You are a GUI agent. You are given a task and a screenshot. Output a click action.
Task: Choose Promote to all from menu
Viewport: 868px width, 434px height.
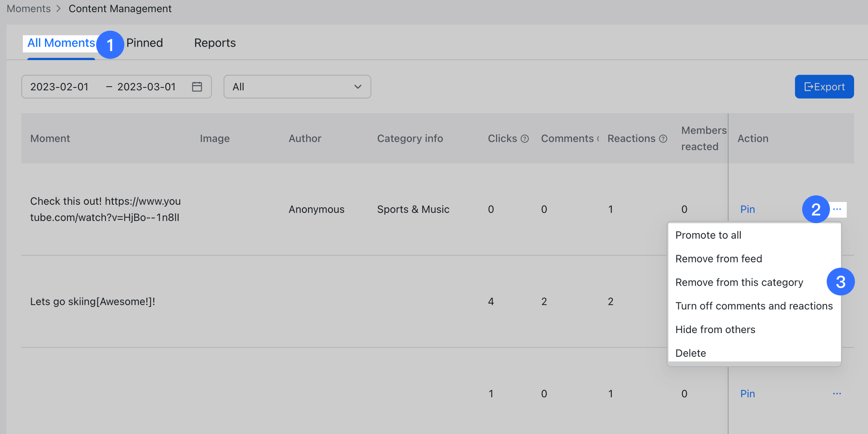tap(708, 235)
